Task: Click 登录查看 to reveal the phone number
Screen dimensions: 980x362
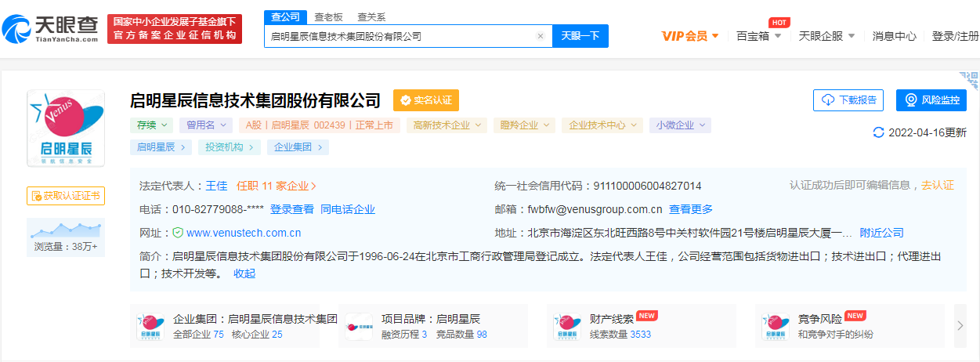Action: coord(292,209)
